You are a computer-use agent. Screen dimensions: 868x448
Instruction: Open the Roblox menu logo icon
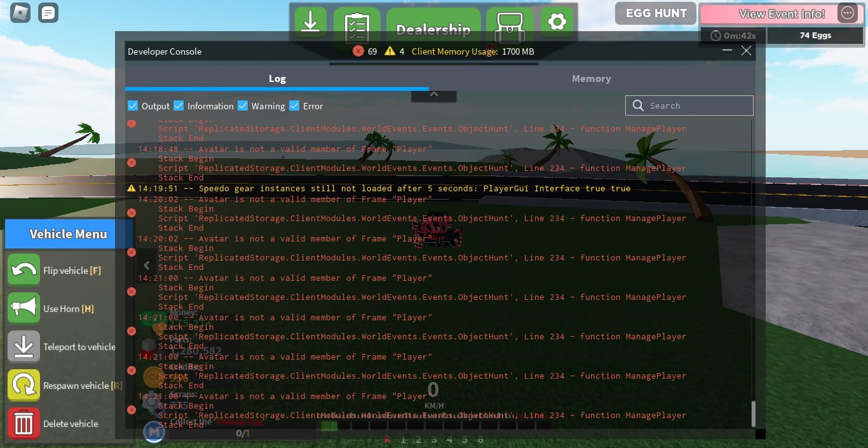pyautogui.click(x=20, y=13)
